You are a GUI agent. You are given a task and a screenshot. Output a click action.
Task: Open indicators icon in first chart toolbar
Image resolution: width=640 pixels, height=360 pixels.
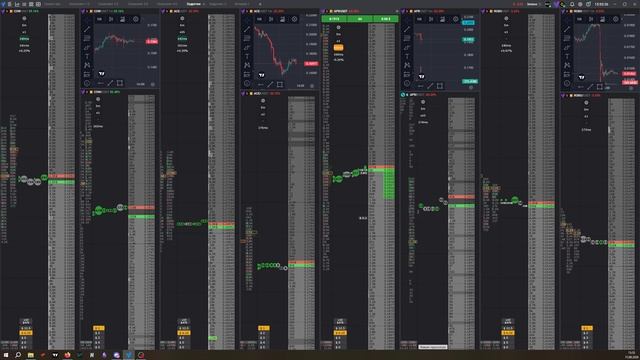click(122, 19)
